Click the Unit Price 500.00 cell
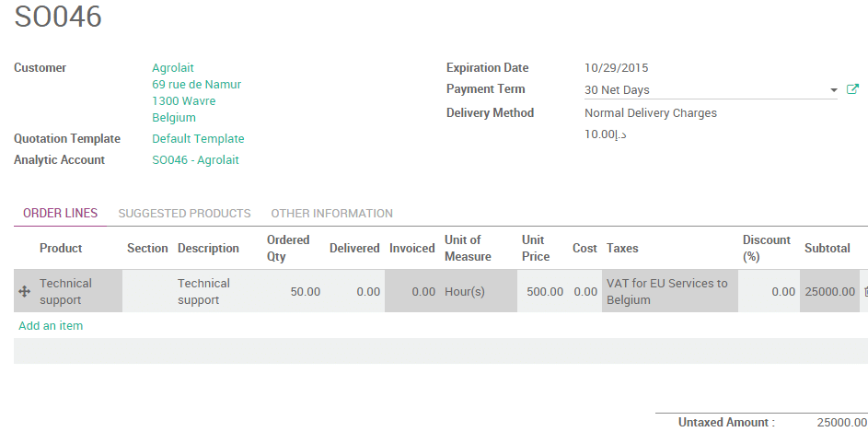 coord(544,292)
